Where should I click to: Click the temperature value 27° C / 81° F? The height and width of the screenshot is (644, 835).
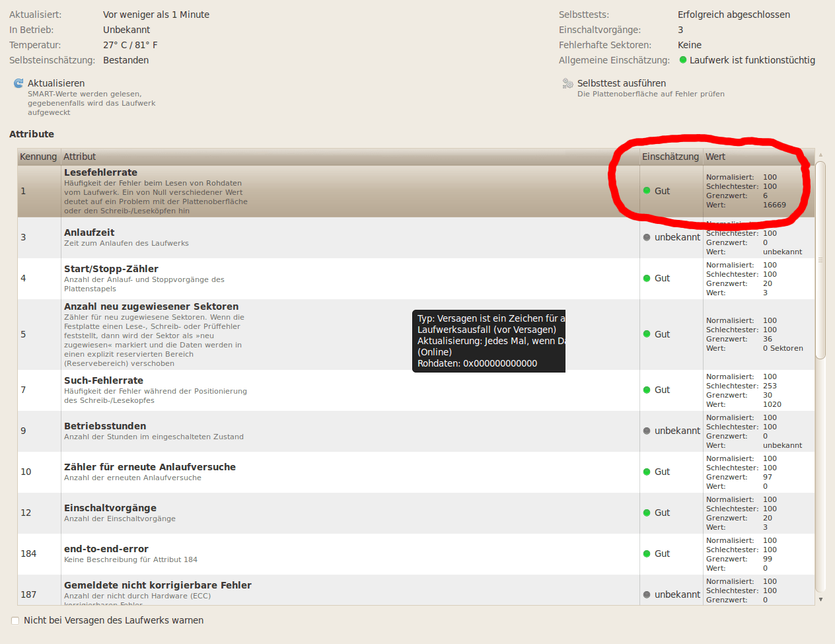[130, 45]
